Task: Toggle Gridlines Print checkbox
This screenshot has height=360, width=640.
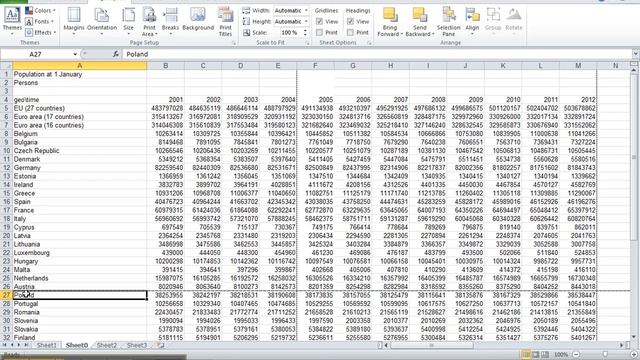Action: [x=320, y=32]
